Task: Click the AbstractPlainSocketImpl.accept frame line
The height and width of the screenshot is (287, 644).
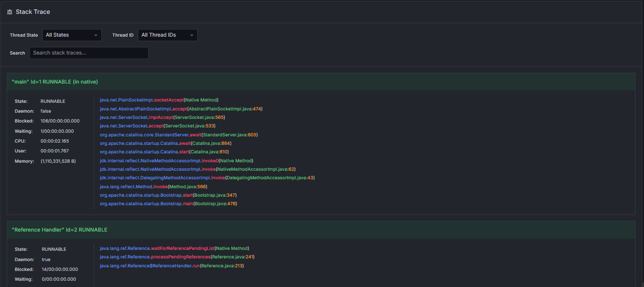Action: pos(181,109)
